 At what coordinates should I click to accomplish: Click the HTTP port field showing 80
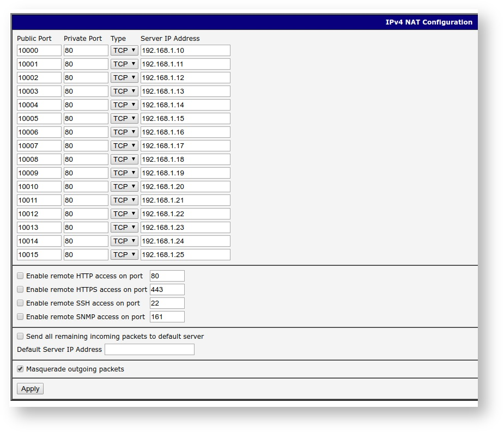pos(167,276)
